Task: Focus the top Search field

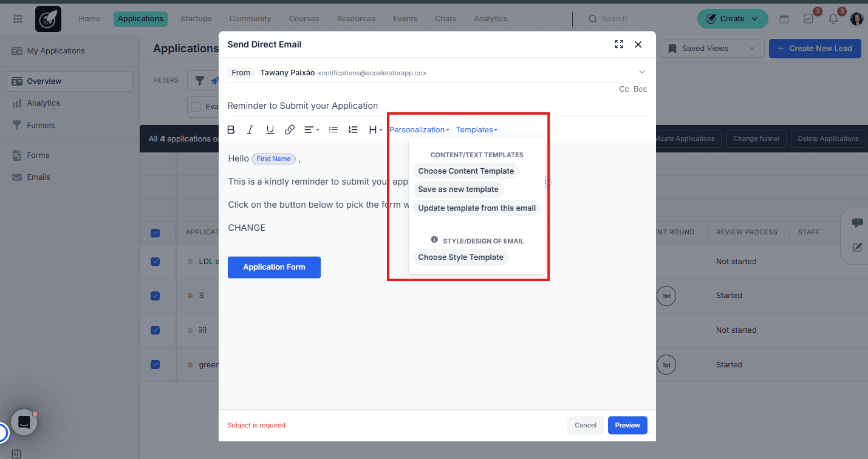Action: click(614, 19)
